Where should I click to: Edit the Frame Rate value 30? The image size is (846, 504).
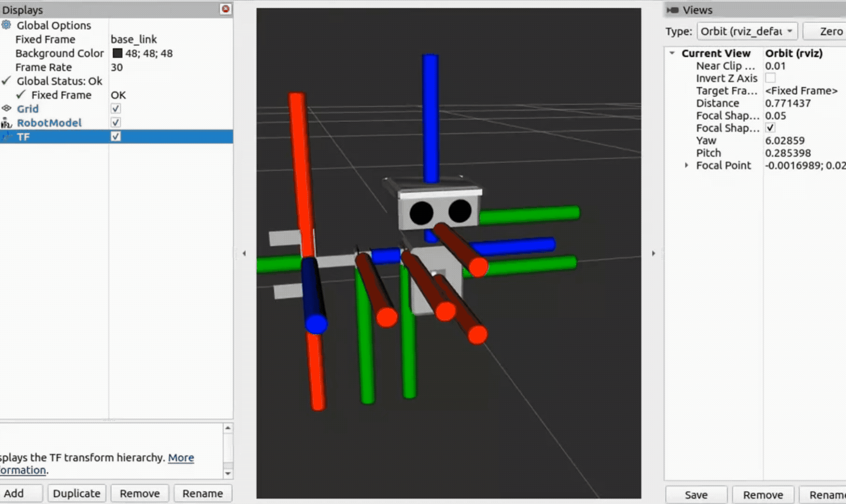117,67
